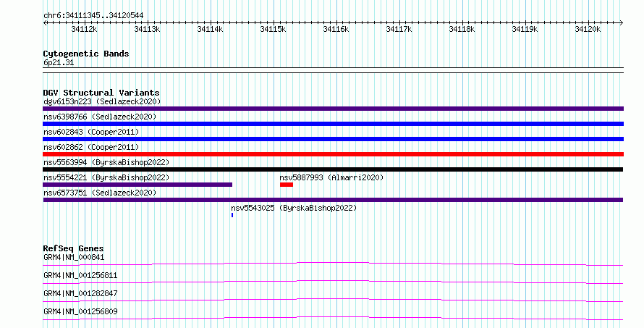Click the 34112k ruler position
Viewport: 644px width, 328px height.
pos(84,29)
